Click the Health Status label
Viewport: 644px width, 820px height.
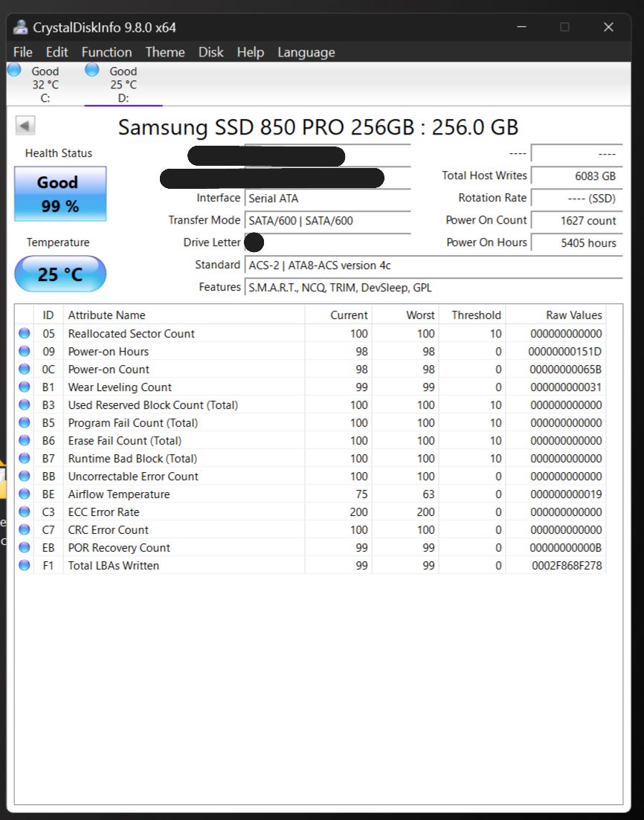[59, 153]
